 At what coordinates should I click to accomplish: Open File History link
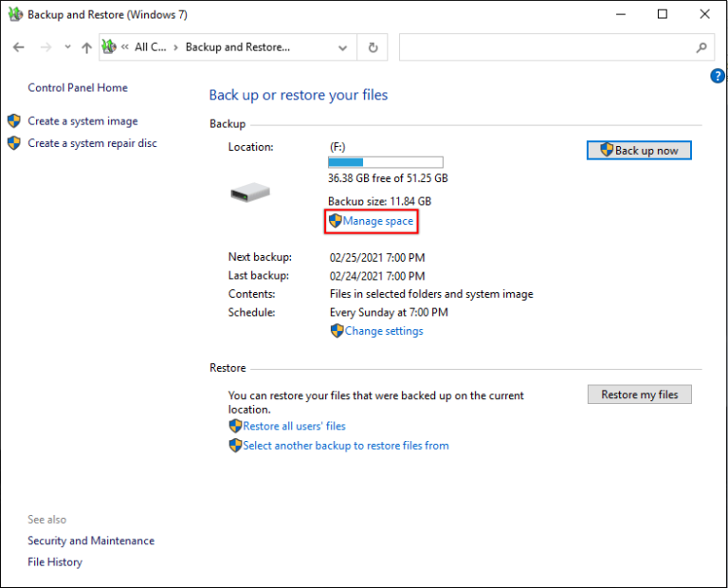[55, 562]
